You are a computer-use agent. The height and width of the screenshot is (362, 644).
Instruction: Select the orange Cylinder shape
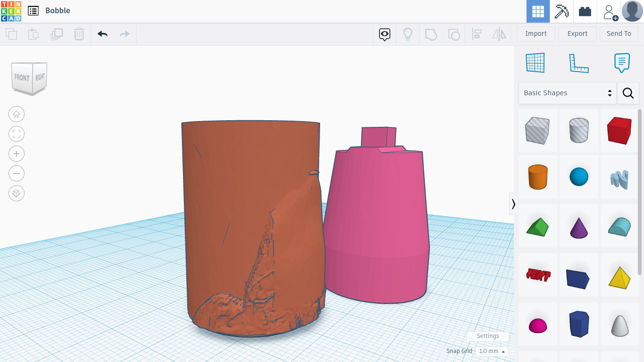point(537,177)
